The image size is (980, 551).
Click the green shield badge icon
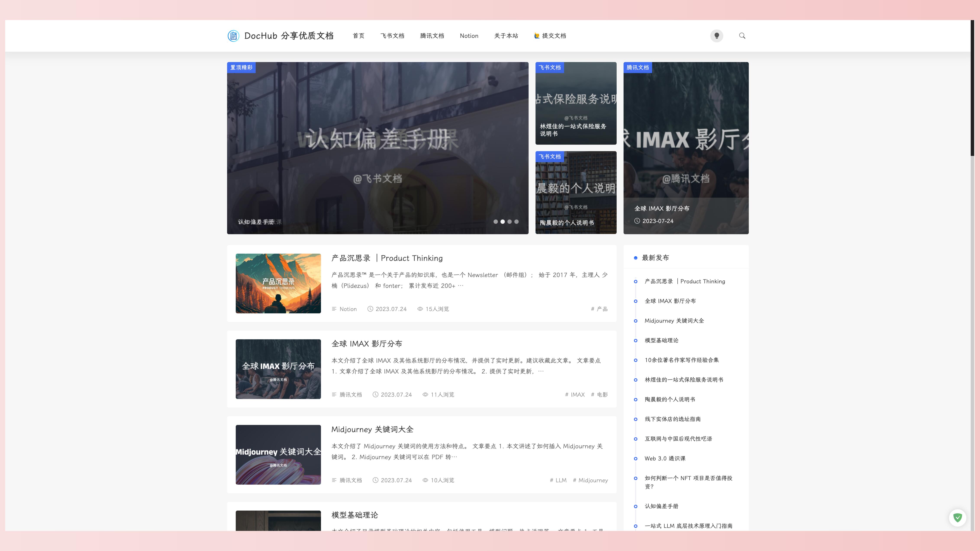point(957,517)
